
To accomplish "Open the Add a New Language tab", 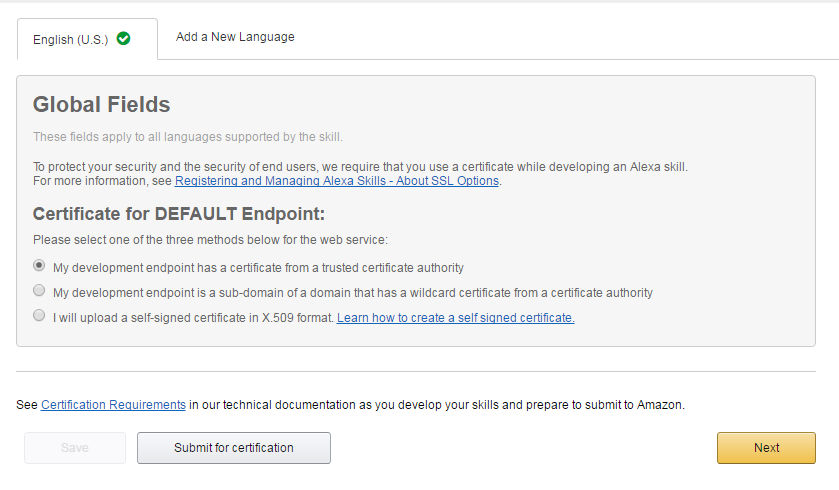I will pos(235,37).
